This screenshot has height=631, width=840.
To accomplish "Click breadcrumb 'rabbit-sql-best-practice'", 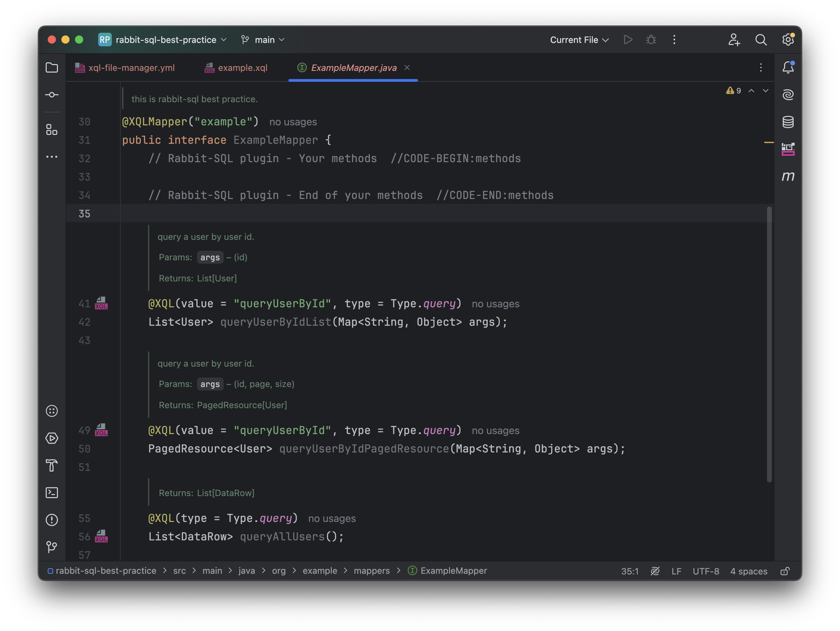I will point(102,571).
